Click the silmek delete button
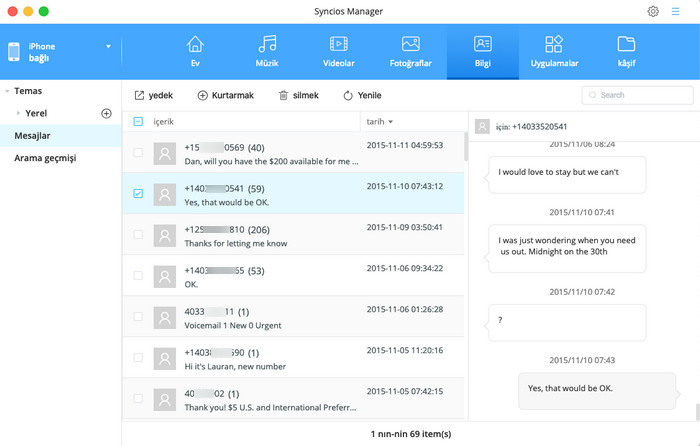Image resolution: width=700 pixels, height=446 pixels. coord(299,95)
